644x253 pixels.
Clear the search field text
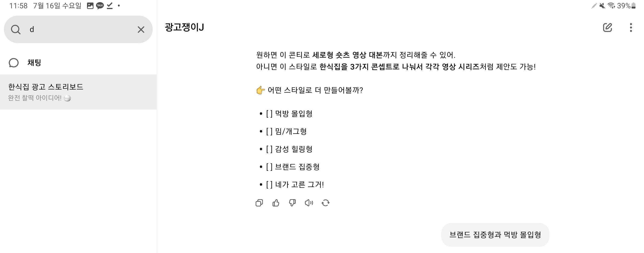click(x=141, y=29)
